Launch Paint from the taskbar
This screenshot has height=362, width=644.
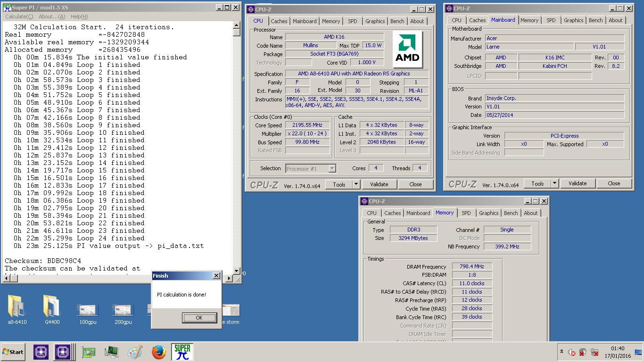click(x=135, y=352)
